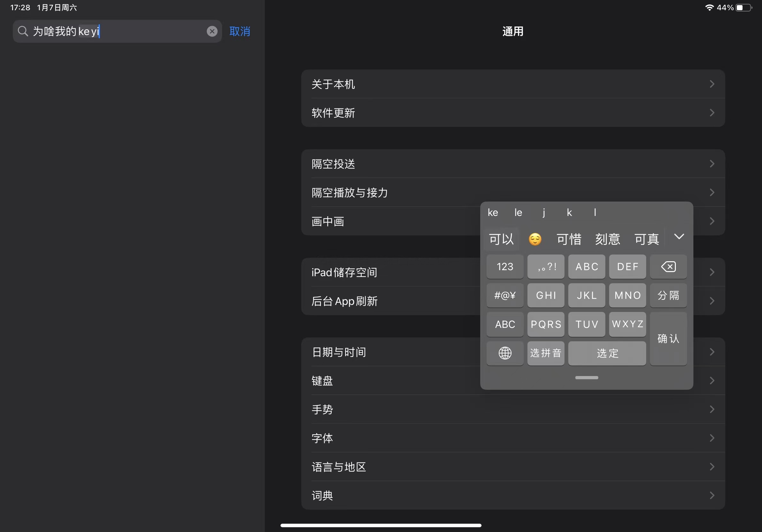The width and height of the screenshot is (762, 532).
Task: Tap the Wi-Fi status icon
Action: tap(709, 8)
